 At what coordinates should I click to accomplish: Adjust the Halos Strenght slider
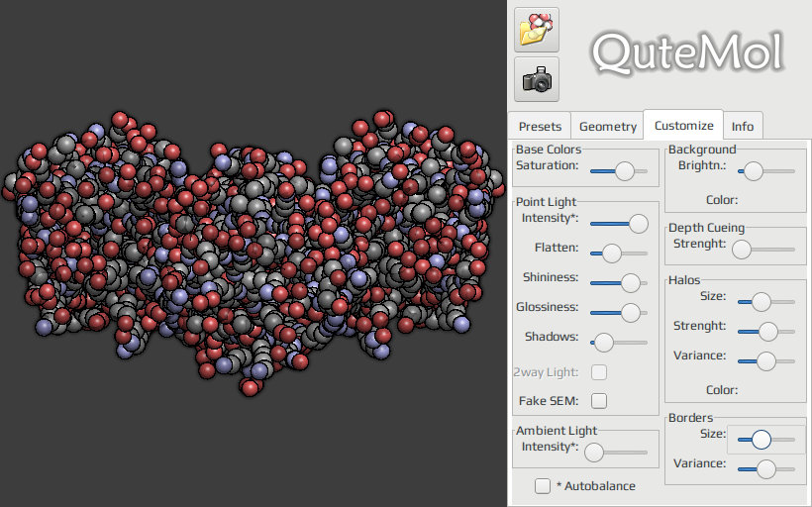(x=768, y=332)
